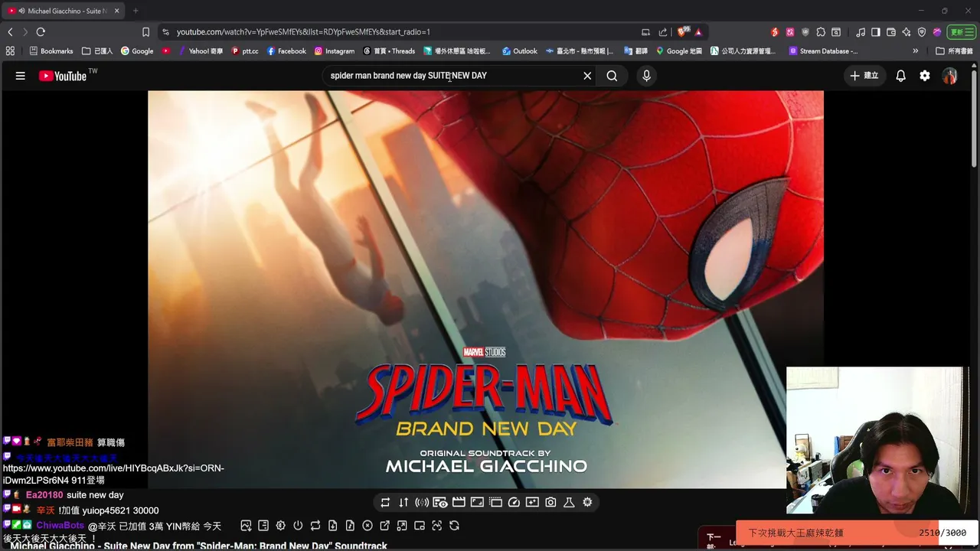The width and height of the screenshot is (980, 551).
Task: Open the browser extensions puzzle icon
Action: (821, 32)
